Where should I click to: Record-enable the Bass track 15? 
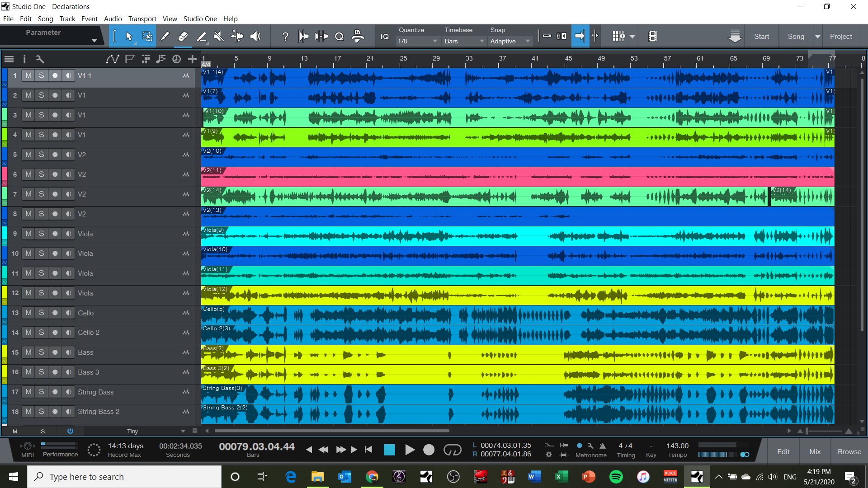click(x=55, y=352)
